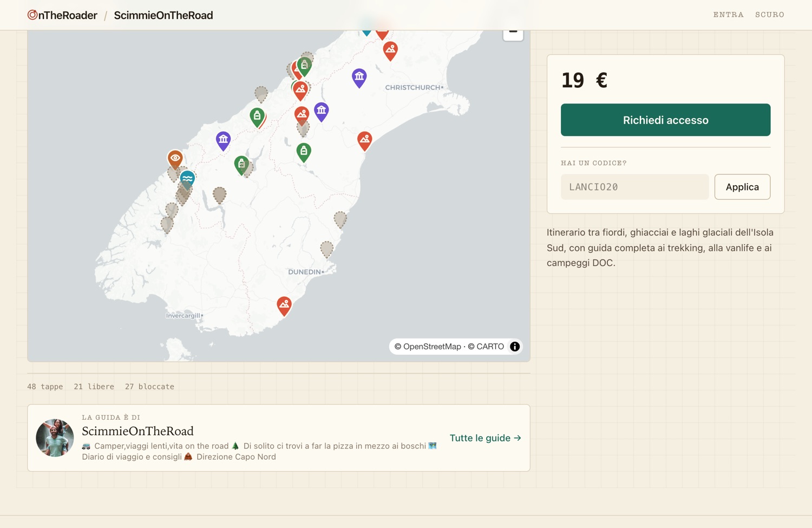Click the map zoom out button
This screenshot has width=812, height=528.
click(x=513, y=32)
